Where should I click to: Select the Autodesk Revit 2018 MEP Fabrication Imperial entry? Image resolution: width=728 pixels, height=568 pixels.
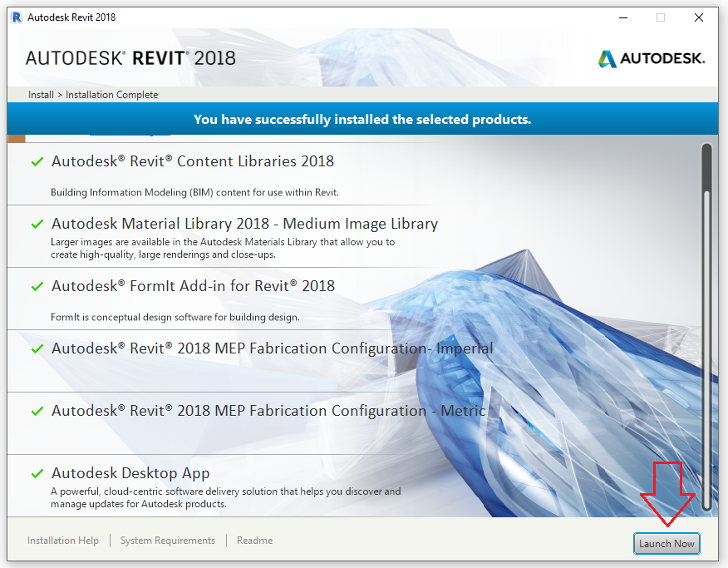(271, 348)
